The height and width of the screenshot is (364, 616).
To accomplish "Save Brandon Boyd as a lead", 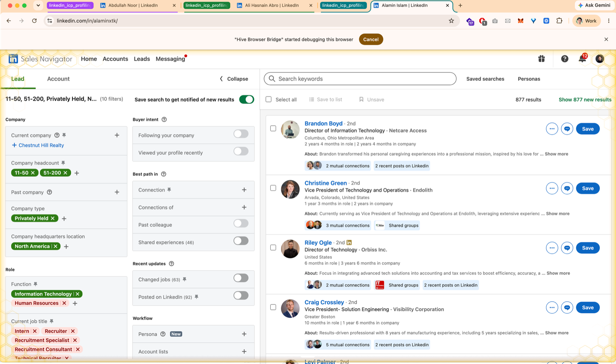I will (x=588, y=129).
